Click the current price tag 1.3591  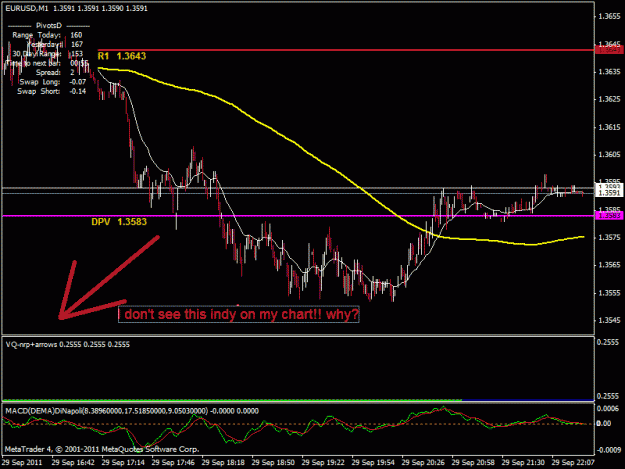tap(608, 193)
